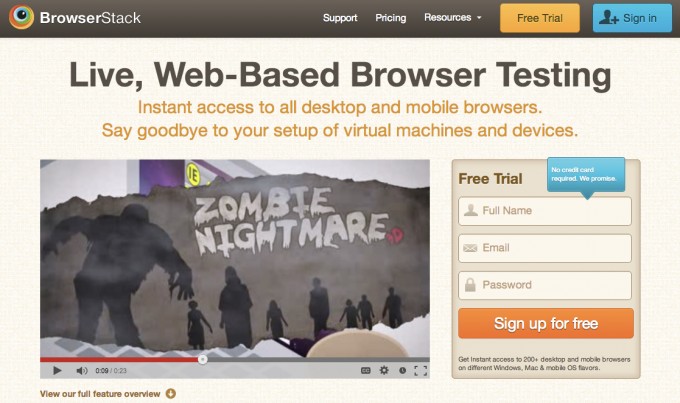Click the down-arrow icon beside feature overview
The width and height of the screenshot is (680, 403).
click(171, 393)
